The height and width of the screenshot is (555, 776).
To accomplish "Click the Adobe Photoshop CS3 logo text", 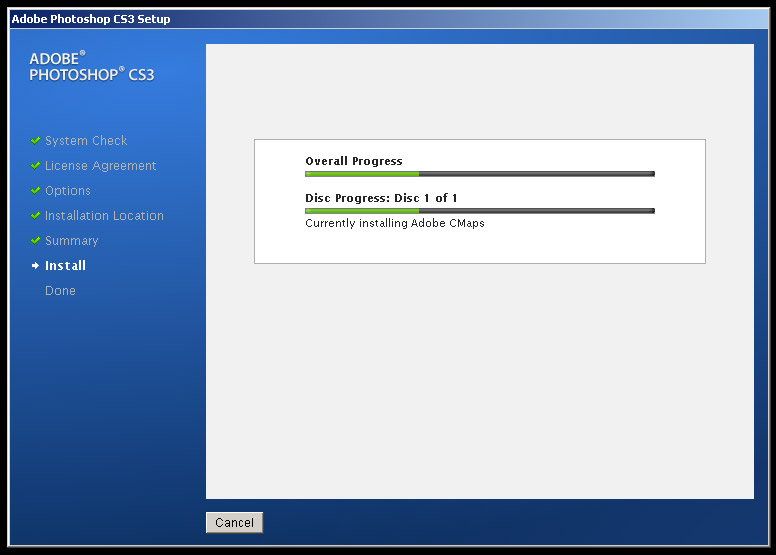I will click(92, 66).
